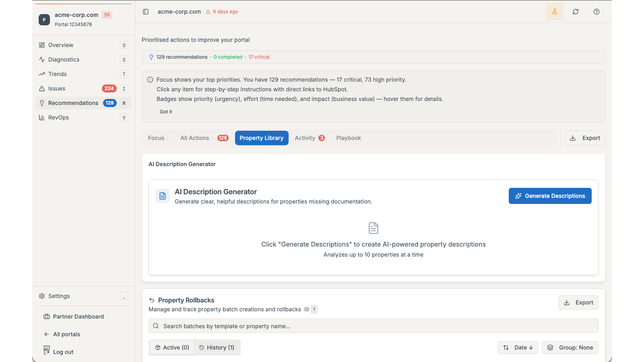Click Export in Property Rollbacks

pos(578,302)
